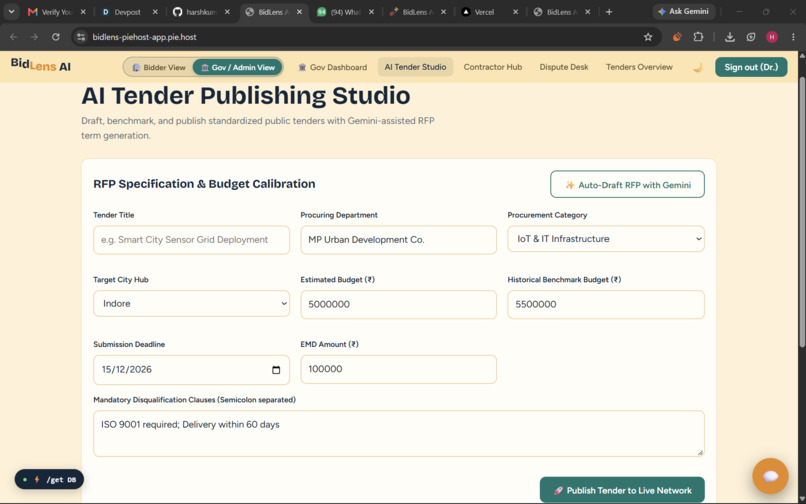Open the icon right of downloads
Image resolution: width=806 pixels, height=504 pixels.
tap(751, 37)
